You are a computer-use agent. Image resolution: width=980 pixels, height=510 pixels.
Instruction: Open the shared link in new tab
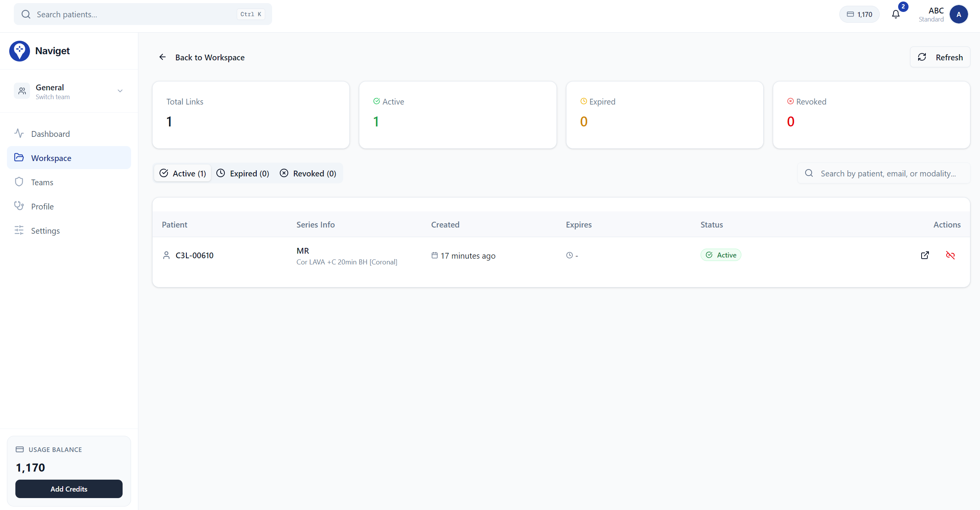[x=925, y=255]
